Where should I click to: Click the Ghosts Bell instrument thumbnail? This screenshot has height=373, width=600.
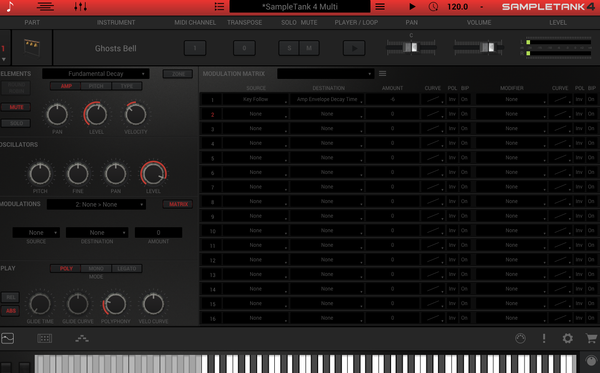(x=32, y=47)
